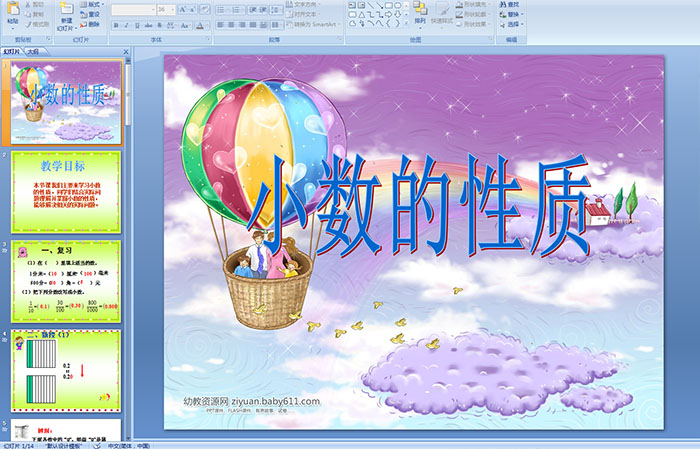Image resolution: width=700 pixels, height=449 pixels.
Task: Toggle Justify text alignment
Action: click(253, 25)
